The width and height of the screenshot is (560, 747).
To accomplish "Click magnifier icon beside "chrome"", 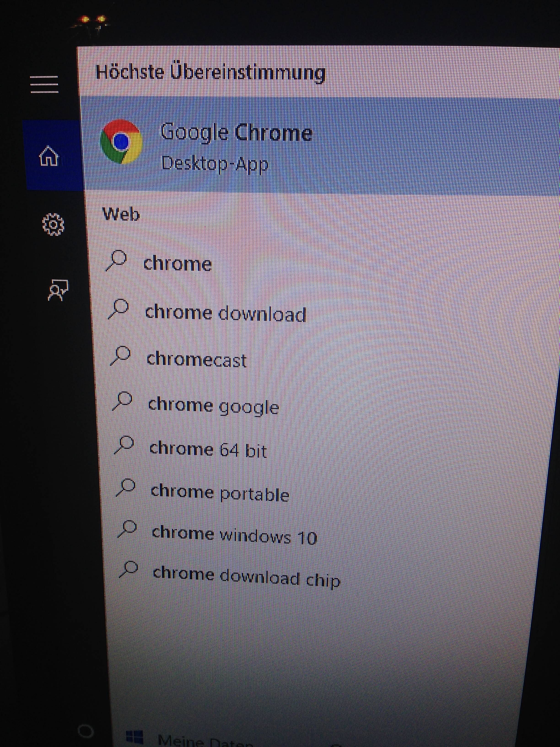I will (x=116, y=261).
